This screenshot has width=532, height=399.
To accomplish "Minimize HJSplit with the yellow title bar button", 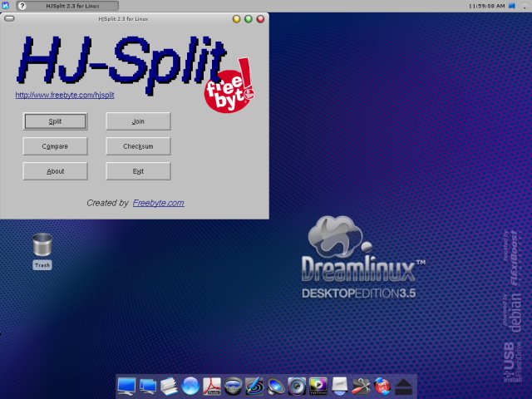I will coord(236,19).
